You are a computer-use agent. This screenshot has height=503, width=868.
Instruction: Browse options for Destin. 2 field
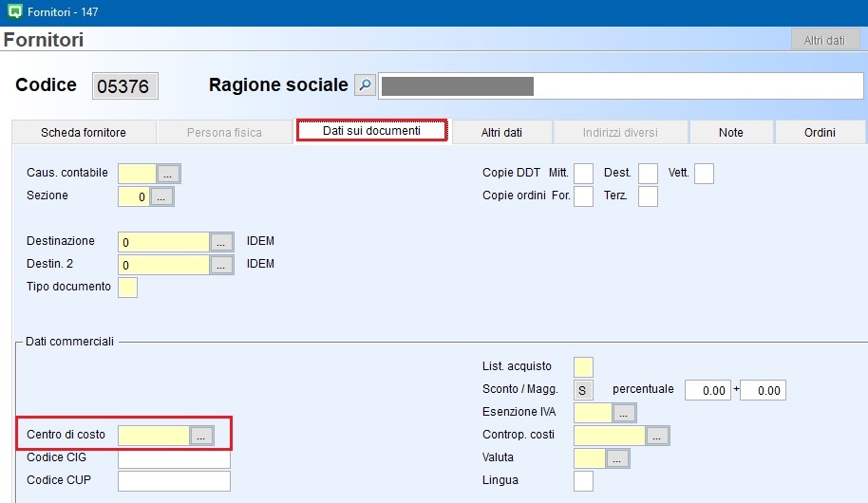(221, 266)
